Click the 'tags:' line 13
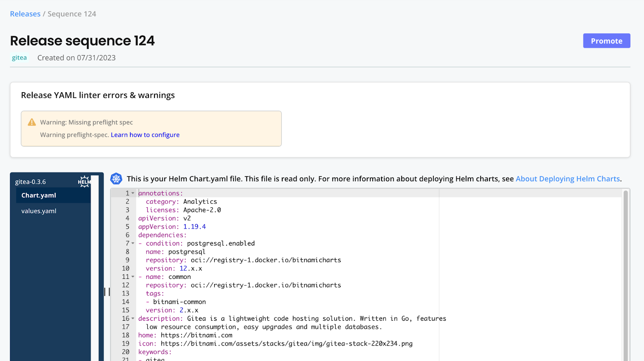 [x=155, y=293]
